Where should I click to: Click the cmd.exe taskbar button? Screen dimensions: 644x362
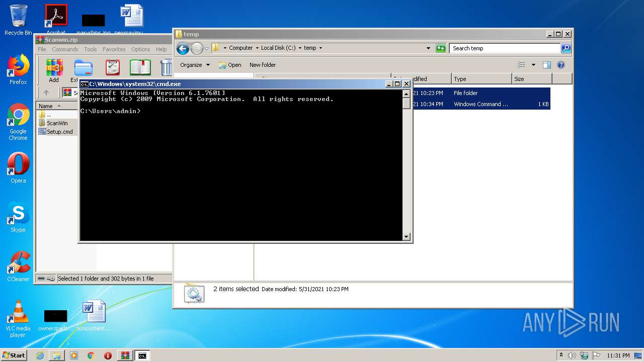click(142, 355)
